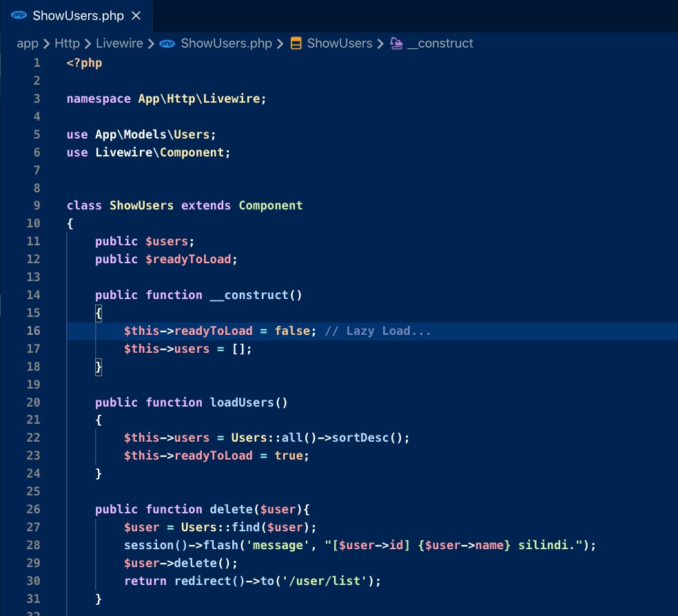Expand the chevron after ShowUsers.php in breadcrumb
The image size is (678, 616).
pyautogui.click(x=280, y=43)
